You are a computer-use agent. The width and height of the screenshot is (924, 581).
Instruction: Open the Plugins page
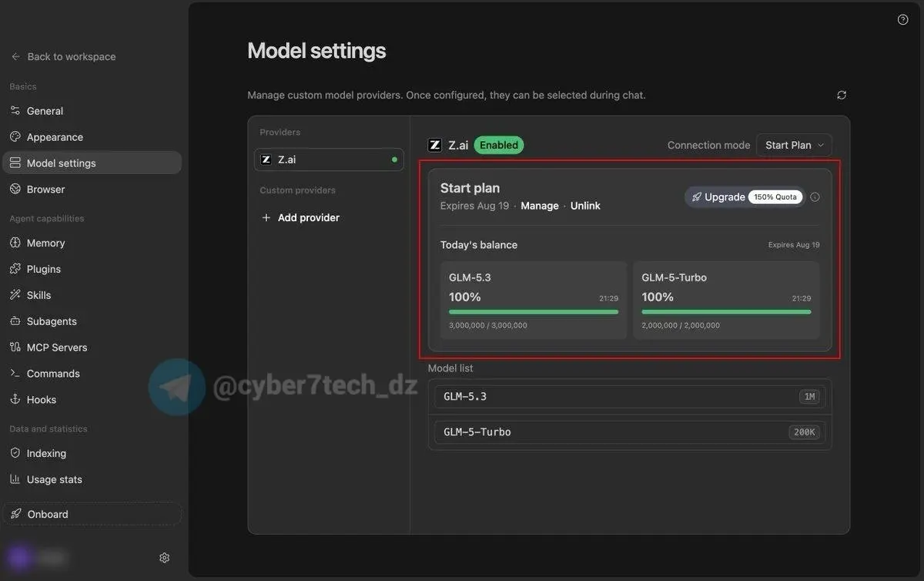tap(92, 269)
